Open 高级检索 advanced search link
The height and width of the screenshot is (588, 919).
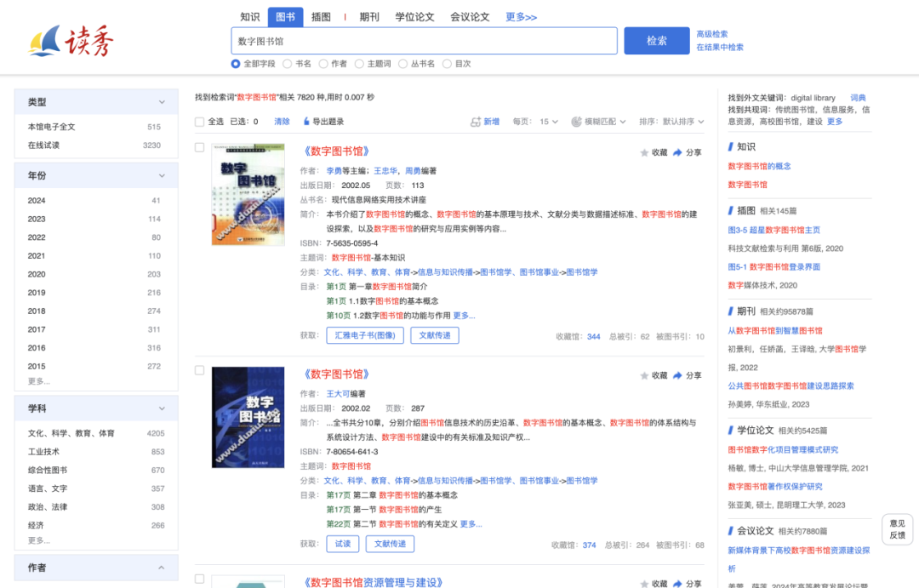(711, 33)
